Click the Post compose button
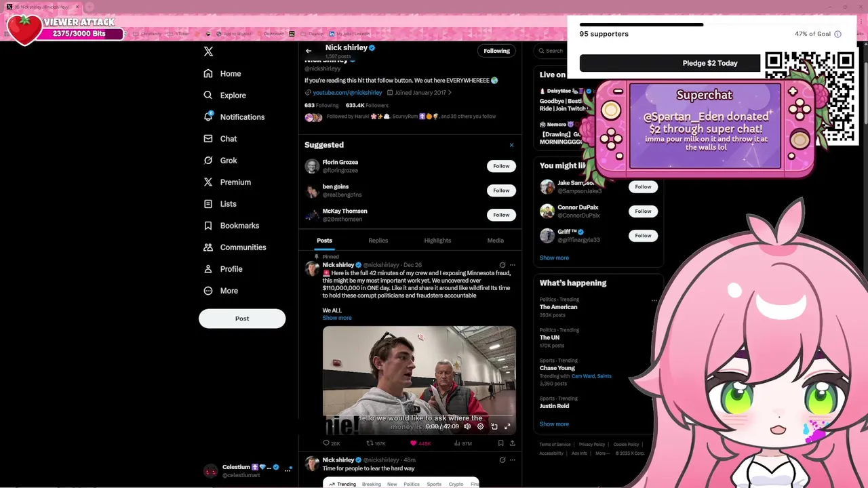The width and height of the screenshot is (868, 488). coord(242,319)
